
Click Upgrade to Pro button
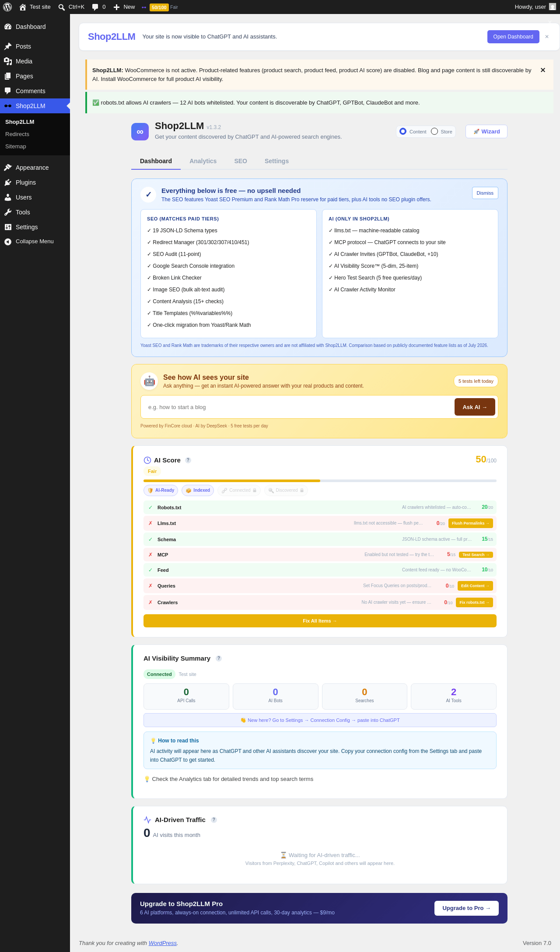point(466,908)
